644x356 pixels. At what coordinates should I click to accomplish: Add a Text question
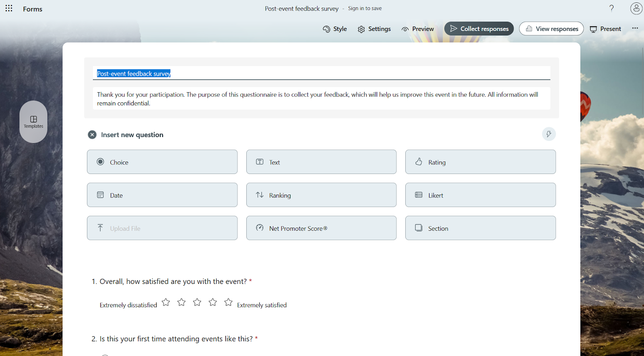coord(321,162)
